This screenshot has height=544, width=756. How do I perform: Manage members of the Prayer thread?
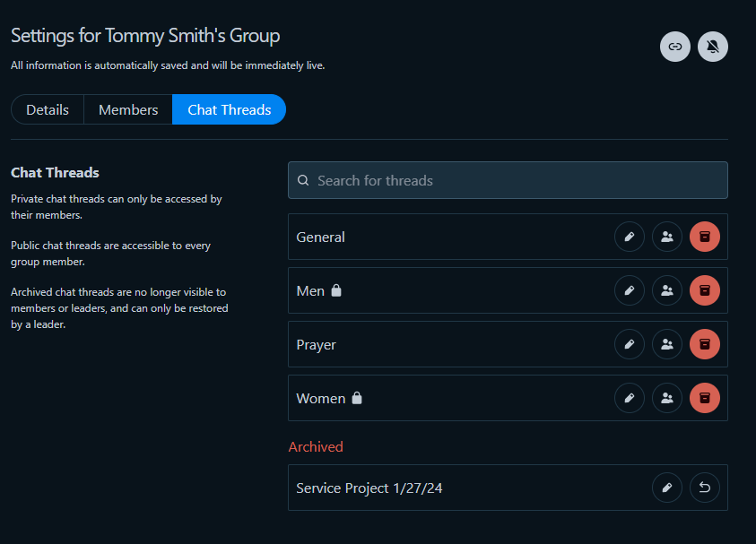pyautogui.click(x=667, y=344)
